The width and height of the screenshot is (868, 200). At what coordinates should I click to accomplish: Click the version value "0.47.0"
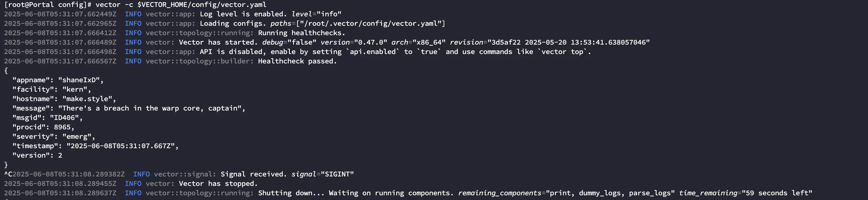[x=370, y=42]
